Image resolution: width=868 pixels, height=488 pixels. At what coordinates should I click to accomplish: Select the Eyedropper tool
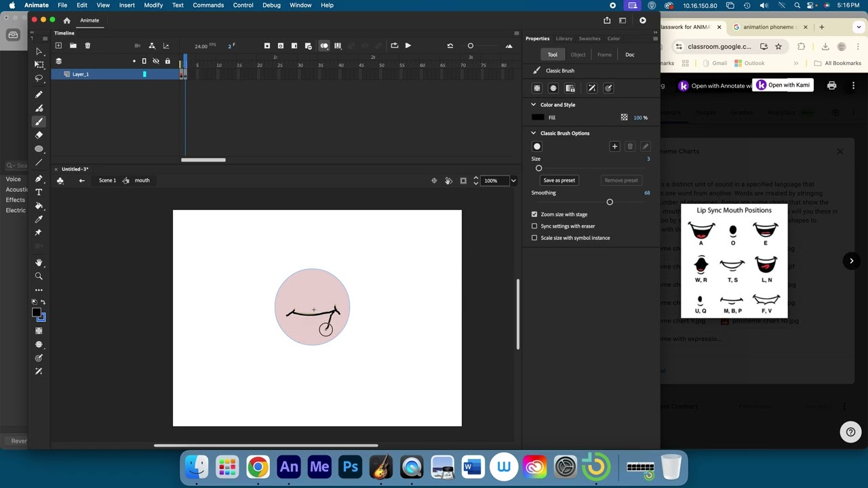coord(39,220)
